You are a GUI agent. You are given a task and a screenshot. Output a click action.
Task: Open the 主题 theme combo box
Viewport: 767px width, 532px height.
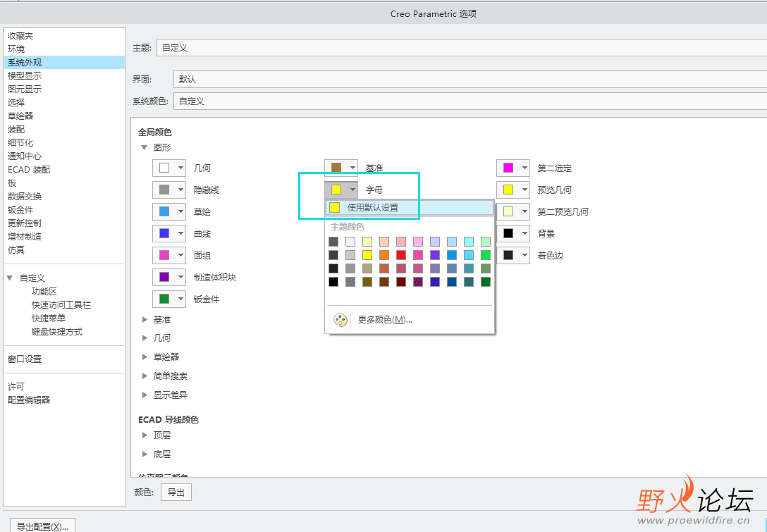coord(462,48)
